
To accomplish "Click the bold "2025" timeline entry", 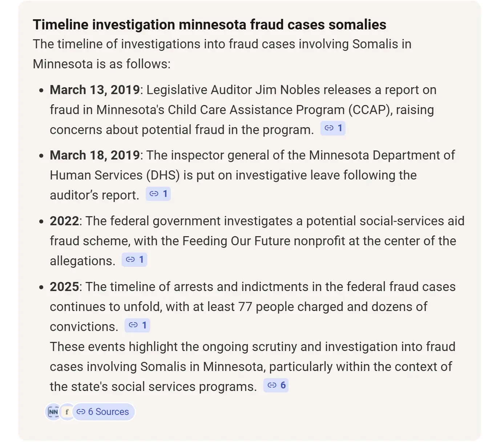I will (x=64, y=287).
